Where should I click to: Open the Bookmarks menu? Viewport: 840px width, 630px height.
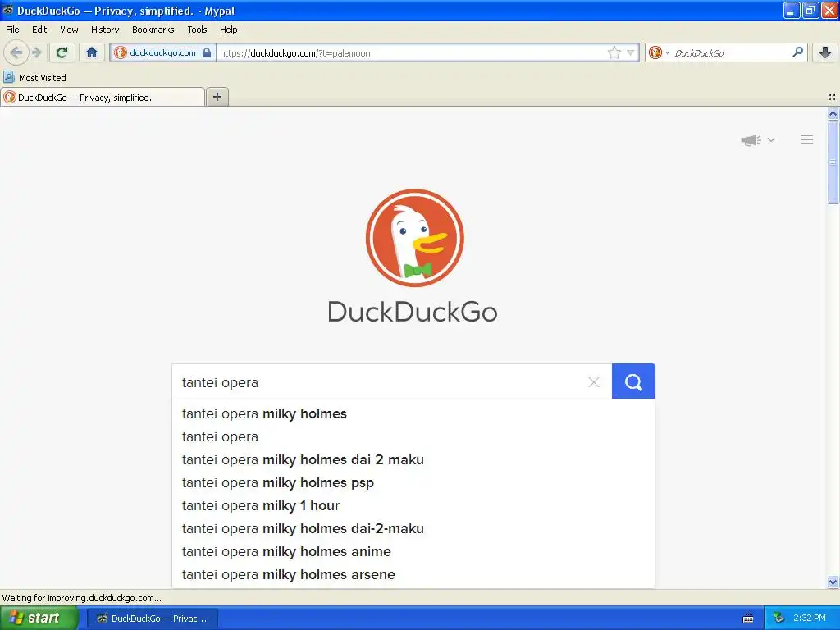click(153, 30)
